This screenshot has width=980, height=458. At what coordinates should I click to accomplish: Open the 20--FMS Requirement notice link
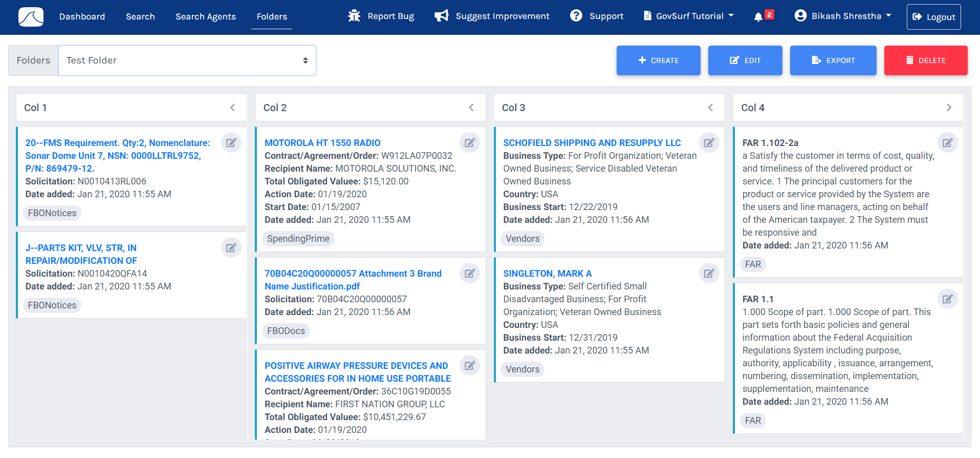click(118, 156)
